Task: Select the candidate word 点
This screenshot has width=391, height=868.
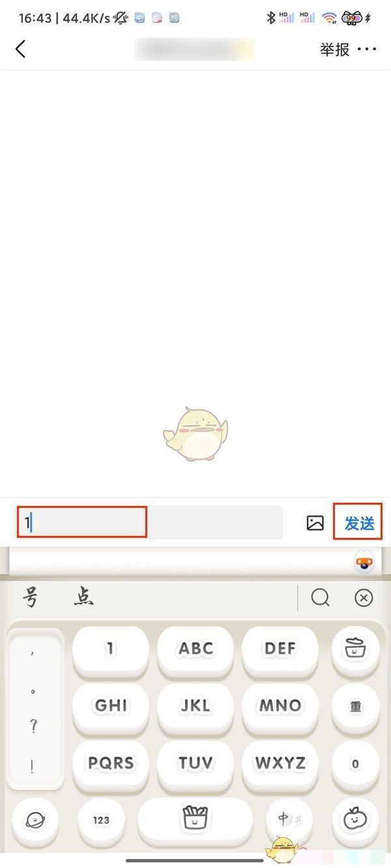Action: coord(83,597)
